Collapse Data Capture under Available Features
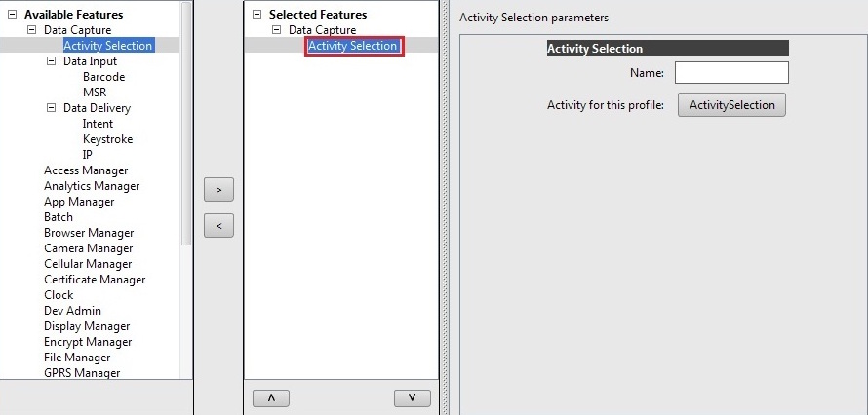 point(32,30)
